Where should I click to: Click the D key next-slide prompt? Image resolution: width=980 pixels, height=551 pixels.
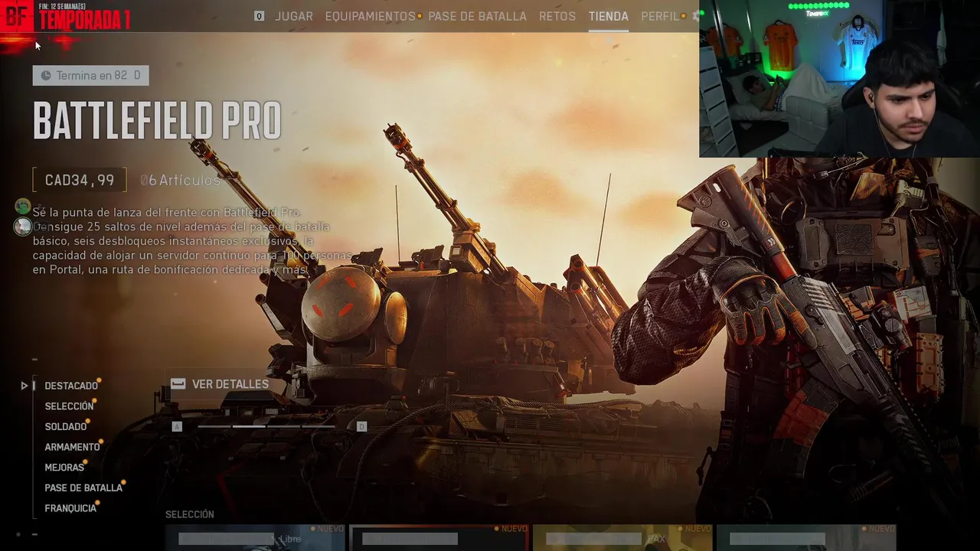tap(362, 426)
